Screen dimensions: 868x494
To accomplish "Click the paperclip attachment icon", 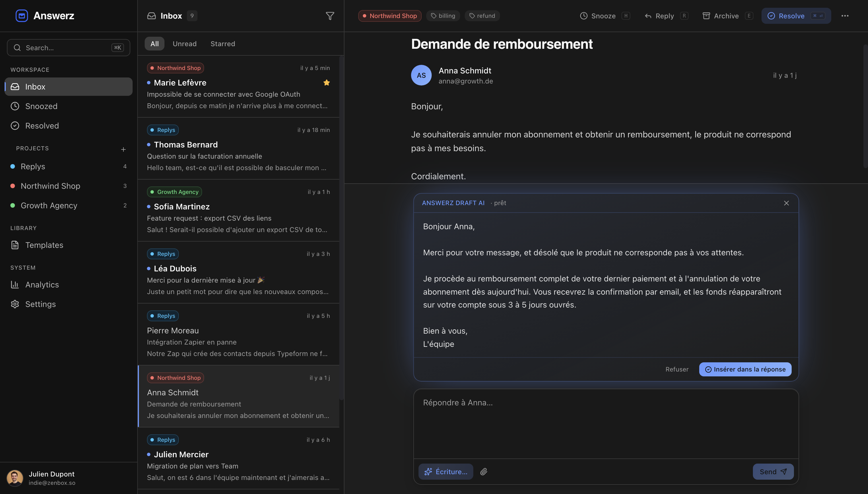I will pos(484,472).
